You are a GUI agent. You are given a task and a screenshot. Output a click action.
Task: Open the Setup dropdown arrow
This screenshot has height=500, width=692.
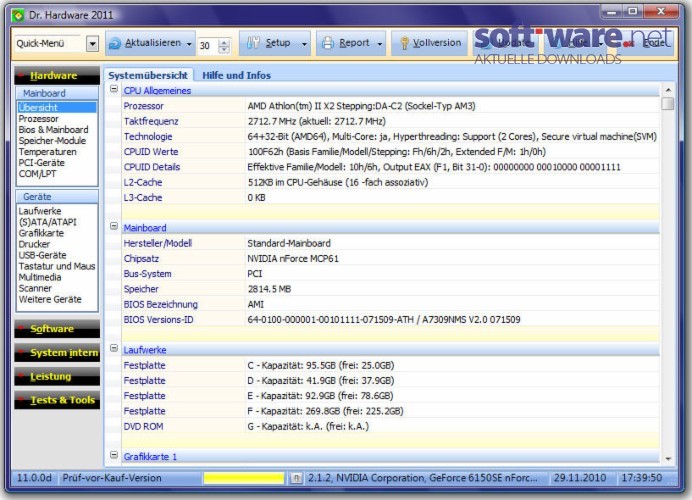pos(304,44)
